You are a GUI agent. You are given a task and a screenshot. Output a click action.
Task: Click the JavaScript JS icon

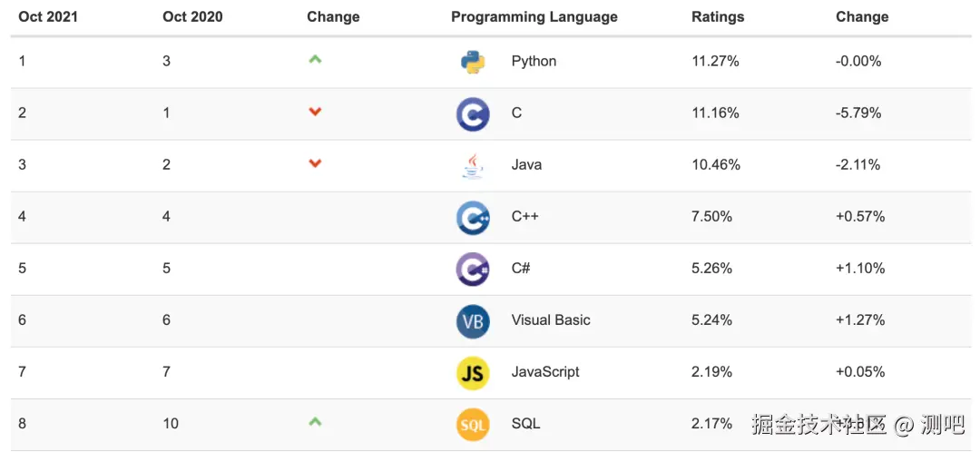pos(473,372)
